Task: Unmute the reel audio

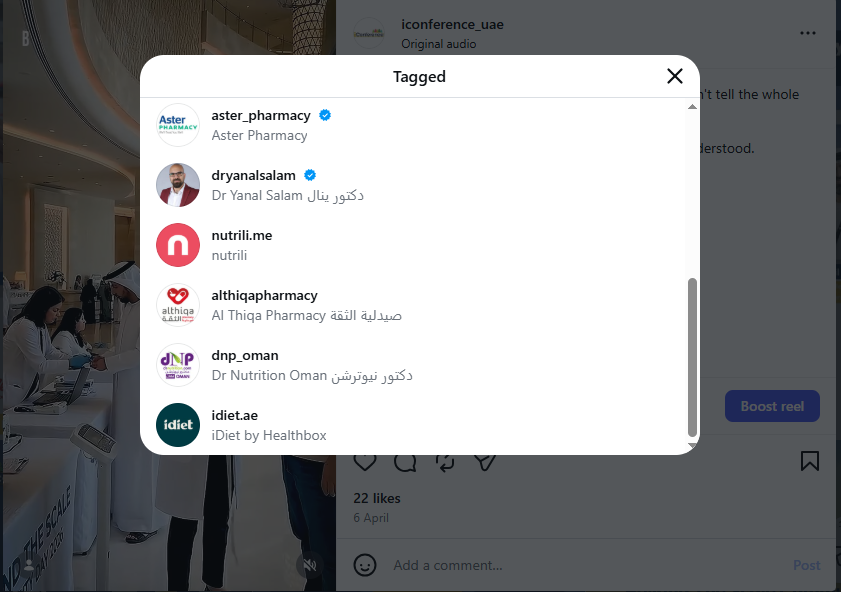Action: [311, 565]
